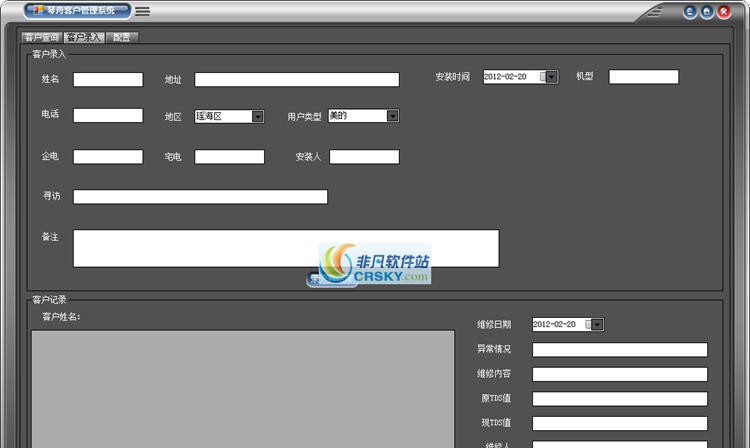Click inside the 备注 text area
Viewport: 750px width, 448px height.
tap(286, 248)
